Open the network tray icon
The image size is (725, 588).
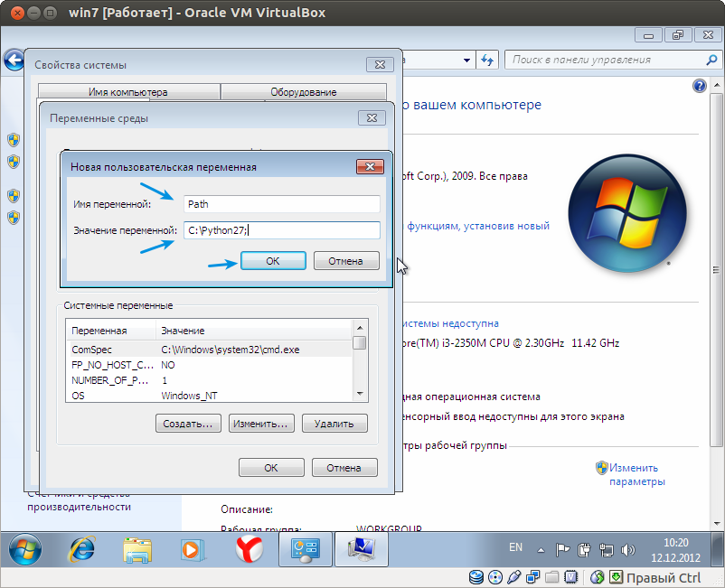click(x=607, y=550)
